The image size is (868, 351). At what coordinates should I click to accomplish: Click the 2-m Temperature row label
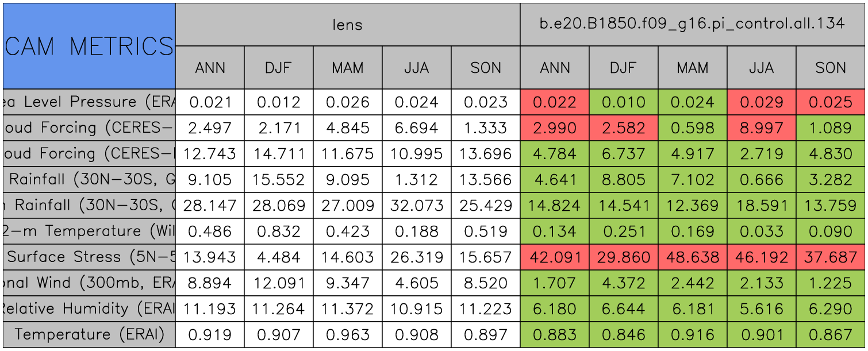point(89,231)
